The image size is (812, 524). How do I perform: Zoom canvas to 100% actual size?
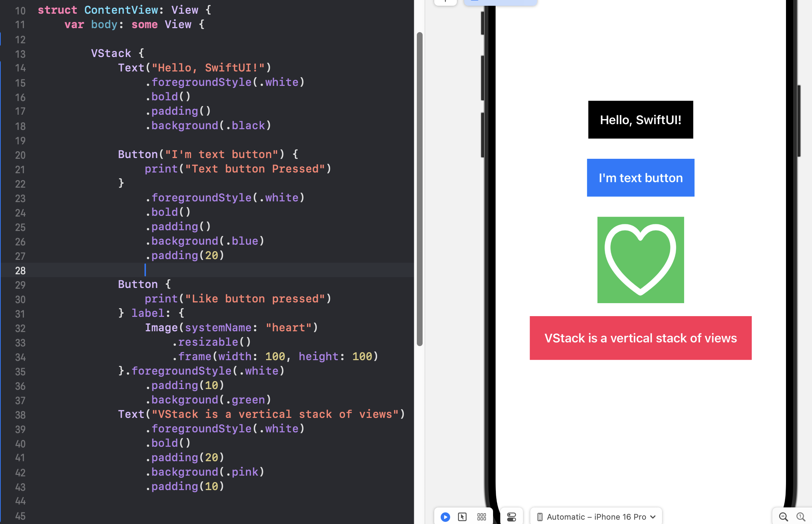(x=801, y=517)
